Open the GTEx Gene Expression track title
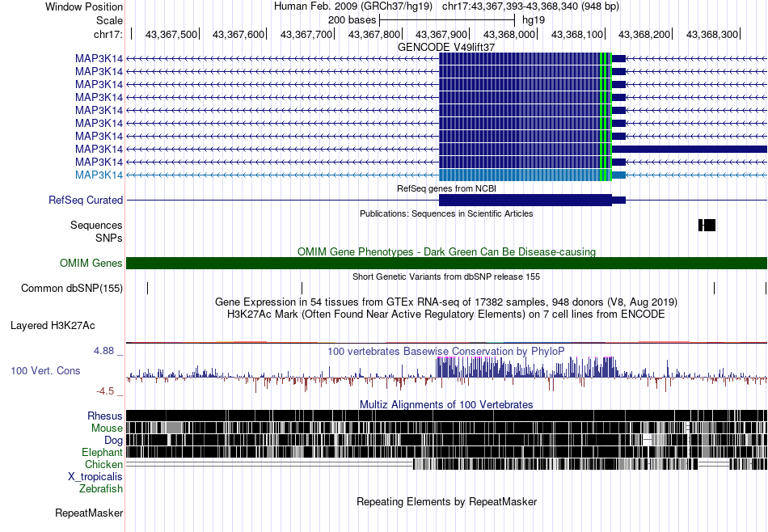This screenshot has height=532, width=768. pyautogui.click(x=446, y=302)
